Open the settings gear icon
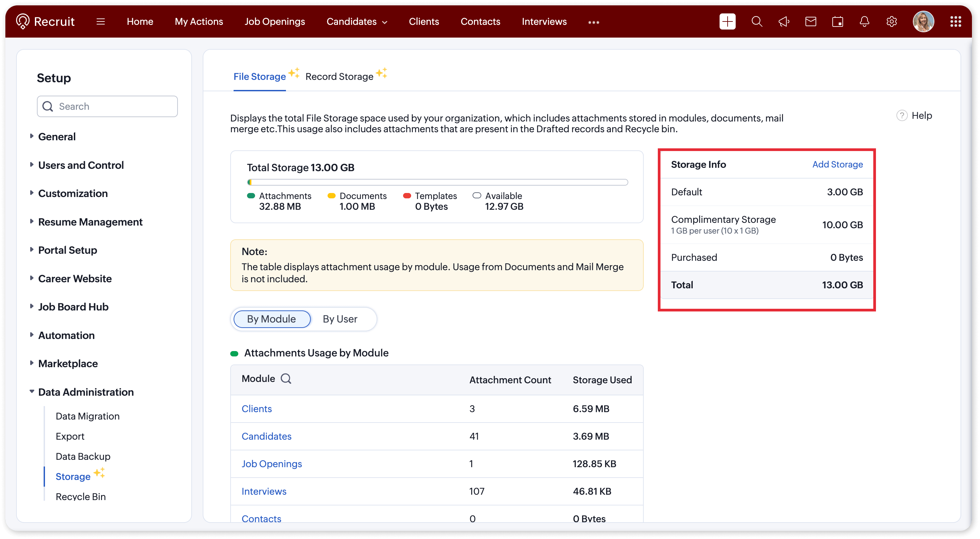Image resolution: width=980 pixels, height=539 pixels. coord(891,22)
